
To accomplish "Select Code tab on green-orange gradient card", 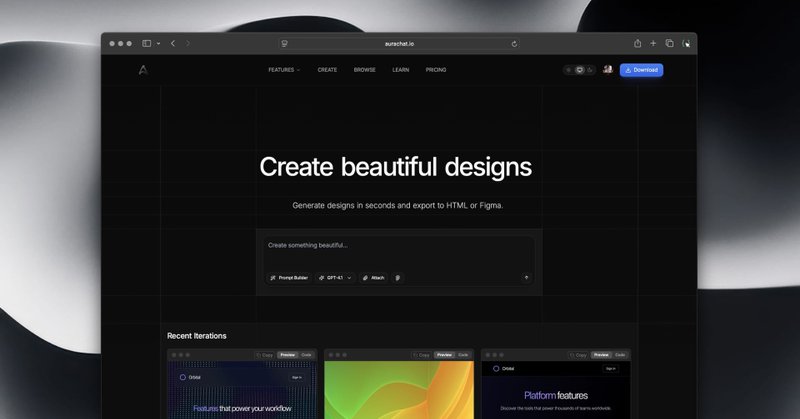I will (x=463, y=355).
